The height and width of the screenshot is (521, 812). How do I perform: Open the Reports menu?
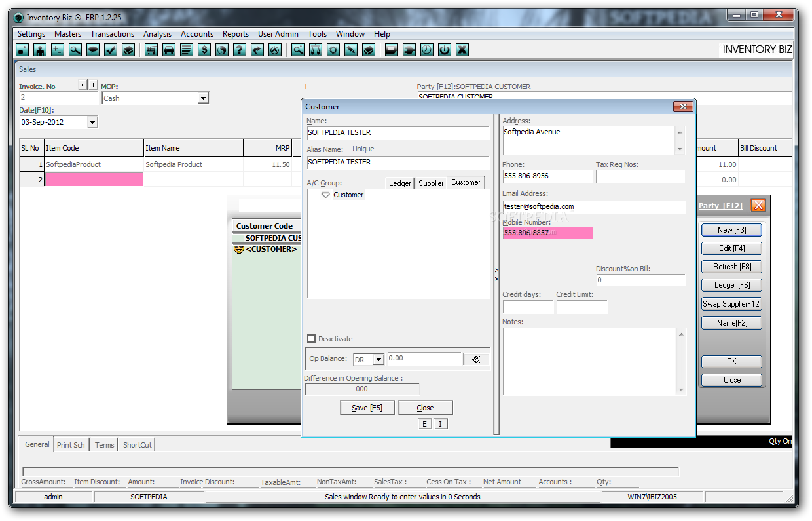pos(236,34)
